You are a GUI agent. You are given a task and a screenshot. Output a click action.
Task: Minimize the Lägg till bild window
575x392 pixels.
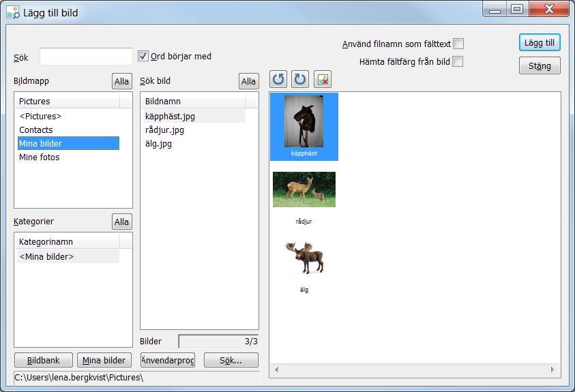tap(495, 9)
